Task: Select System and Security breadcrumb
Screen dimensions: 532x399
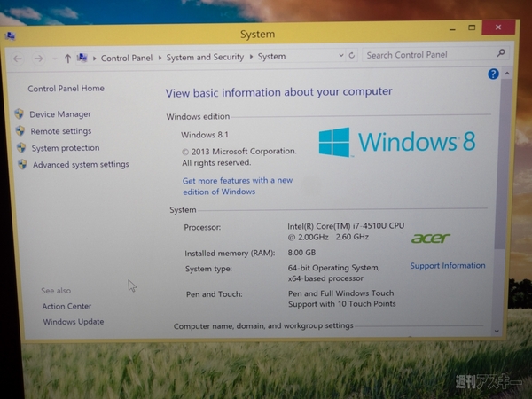Action: tap(205, 57)
